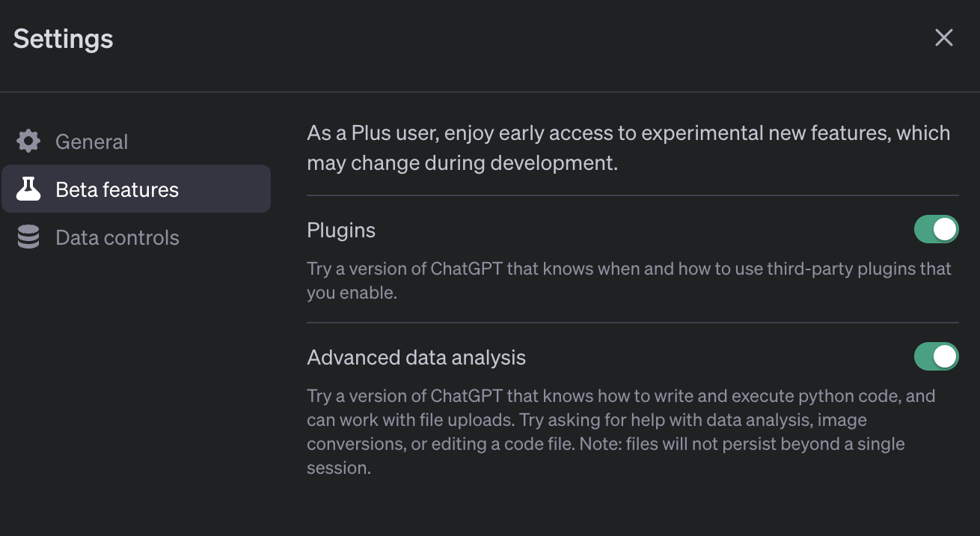Screen dimensions: 980x536
Task: Click the database icon beside Data controls
Action: 28,237
